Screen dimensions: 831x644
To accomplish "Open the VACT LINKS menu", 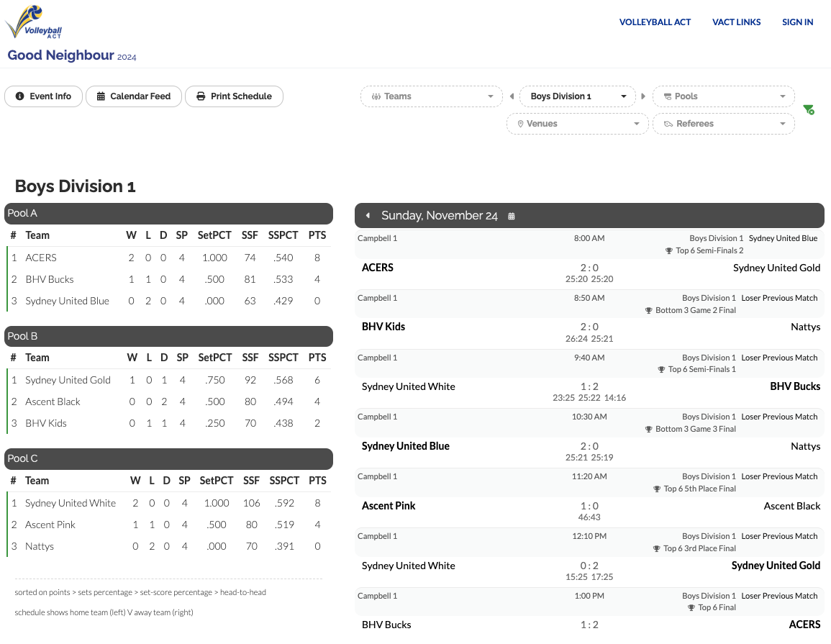I will point(736,22).
